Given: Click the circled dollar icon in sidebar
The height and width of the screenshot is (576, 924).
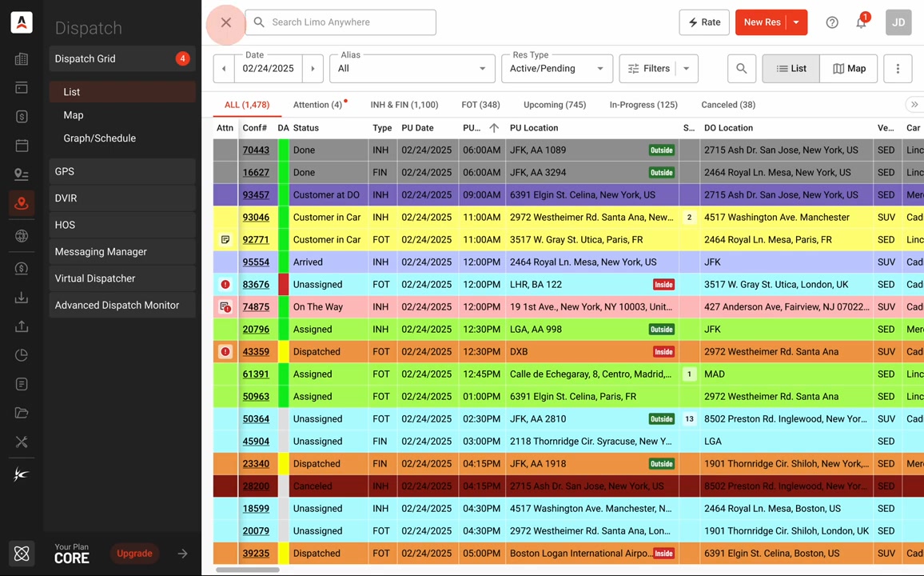Looking at the screenshot, I should 22,268.
